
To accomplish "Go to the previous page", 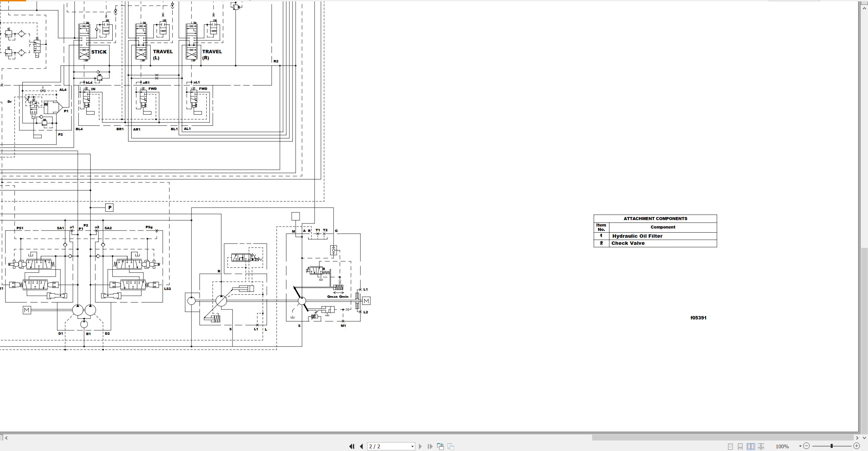I will (361, 446).
